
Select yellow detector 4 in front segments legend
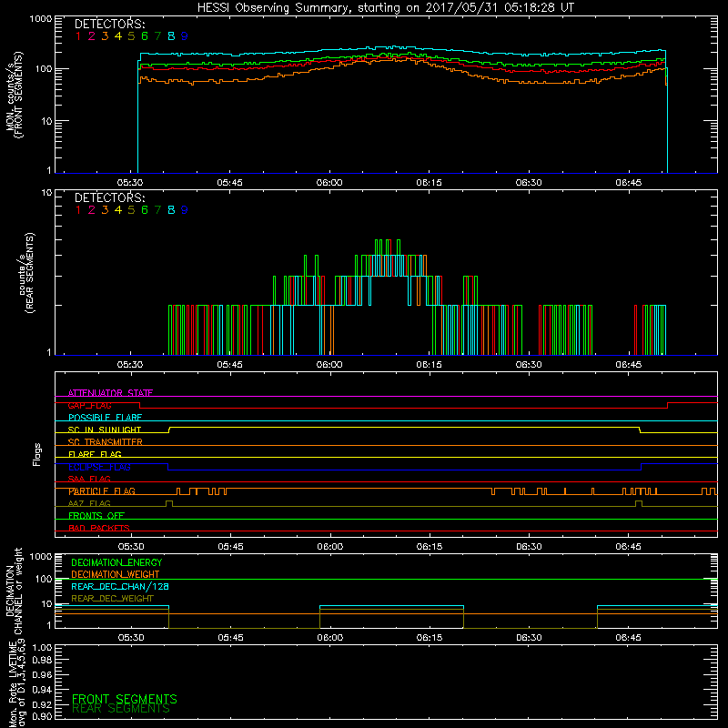[x=118, y=35]
